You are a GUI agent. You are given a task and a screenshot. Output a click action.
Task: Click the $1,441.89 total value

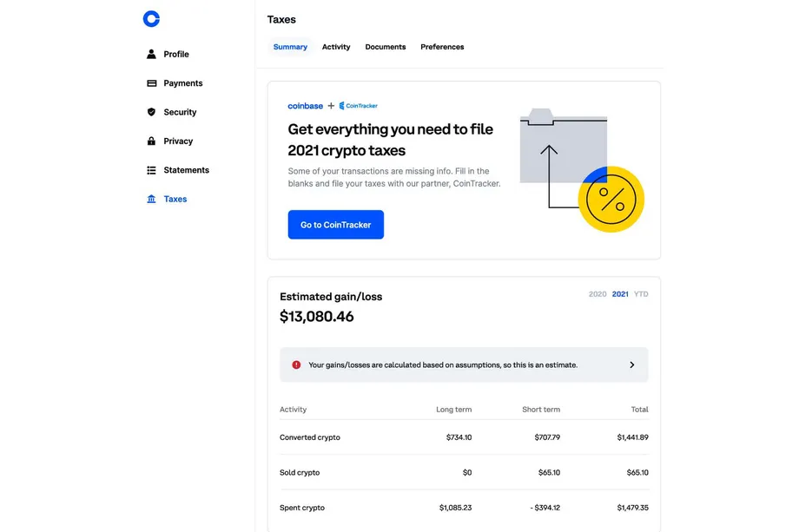click(632, 437)
